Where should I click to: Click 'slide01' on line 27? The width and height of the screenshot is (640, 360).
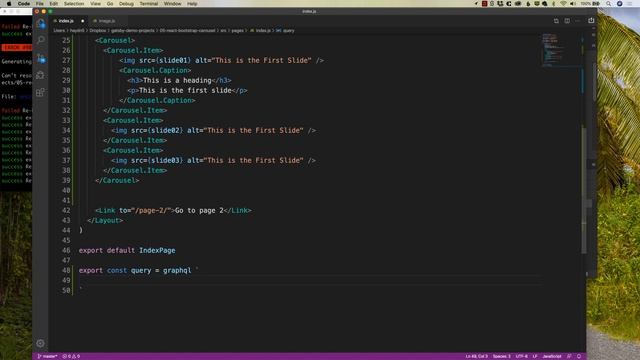coord(173,60)
